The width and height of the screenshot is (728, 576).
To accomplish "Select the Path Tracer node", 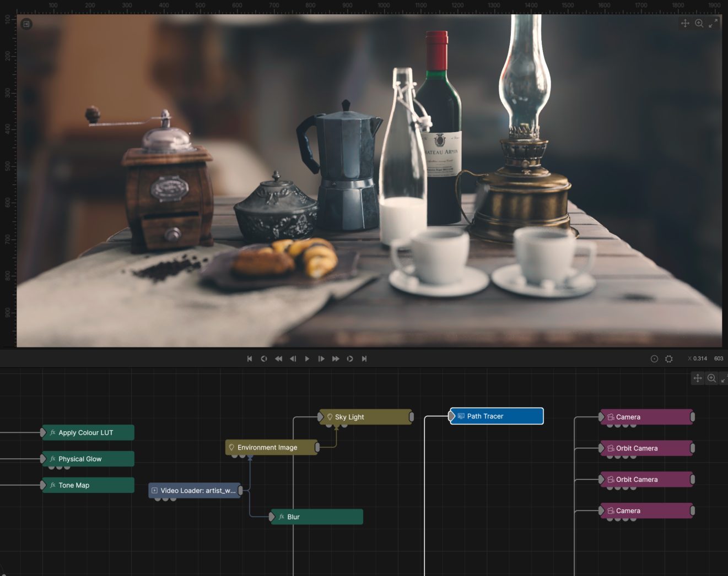I will click(x=497, y=416).
